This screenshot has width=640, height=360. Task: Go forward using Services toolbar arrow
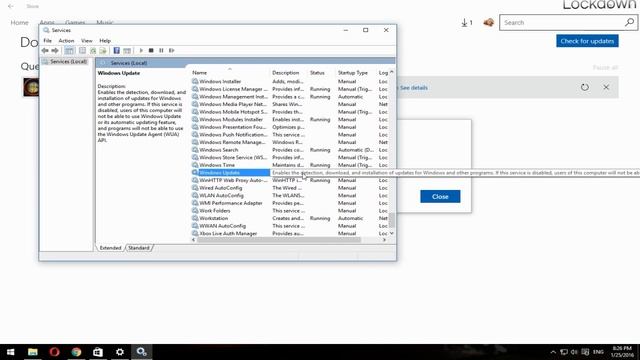pos(55,51)
